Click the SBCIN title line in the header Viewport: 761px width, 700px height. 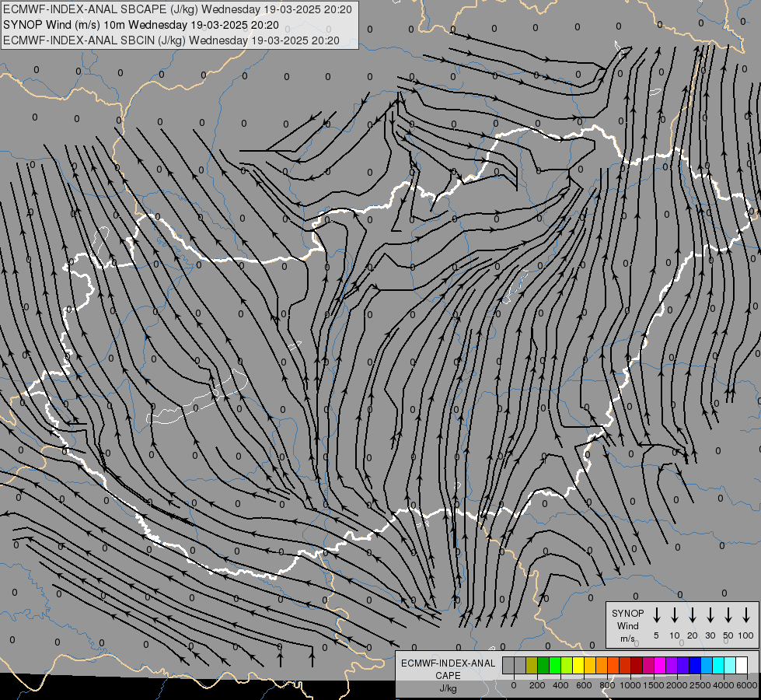coord(171,40)
